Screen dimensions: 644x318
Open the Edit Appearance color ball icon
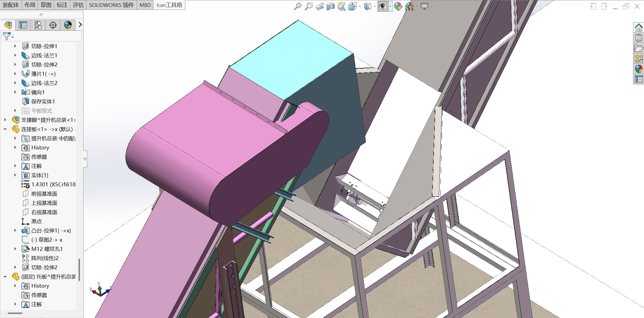pyautogui.click(x=398, y=6)
